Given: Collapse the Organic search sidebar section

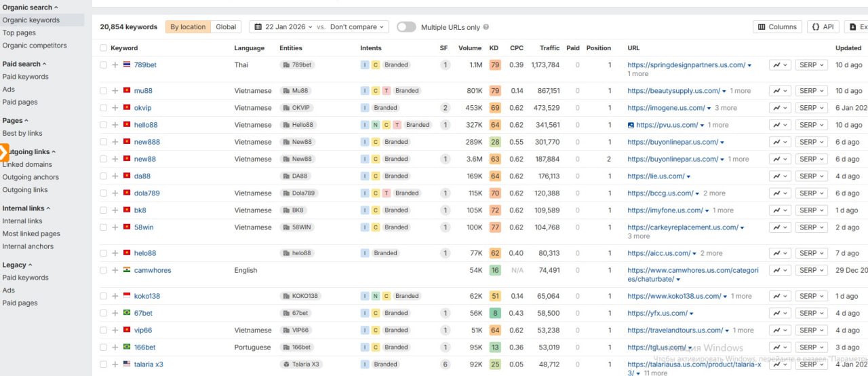Looking at the screenshot, I should (31, 7).
